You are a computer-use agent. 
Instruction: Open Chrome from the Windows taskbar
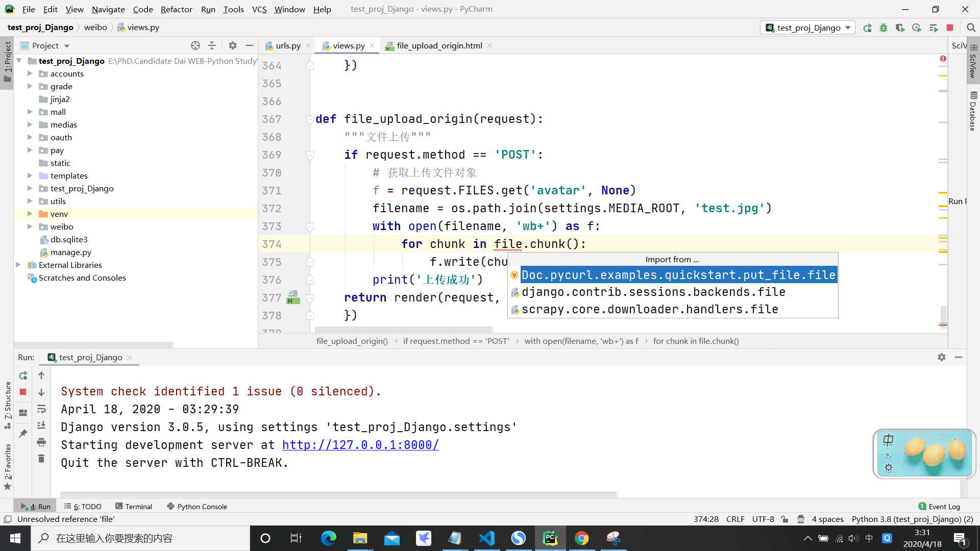(x=581, y=538)
